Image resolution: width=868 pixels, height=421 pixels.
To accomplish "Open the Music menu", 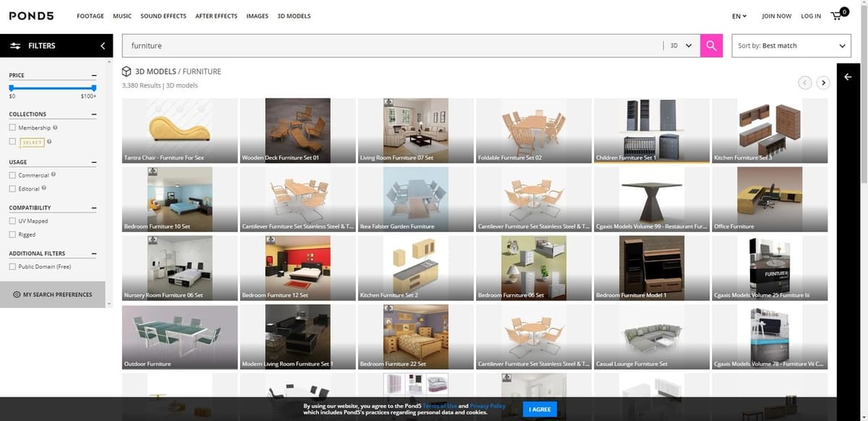I will tap(122, 16).
